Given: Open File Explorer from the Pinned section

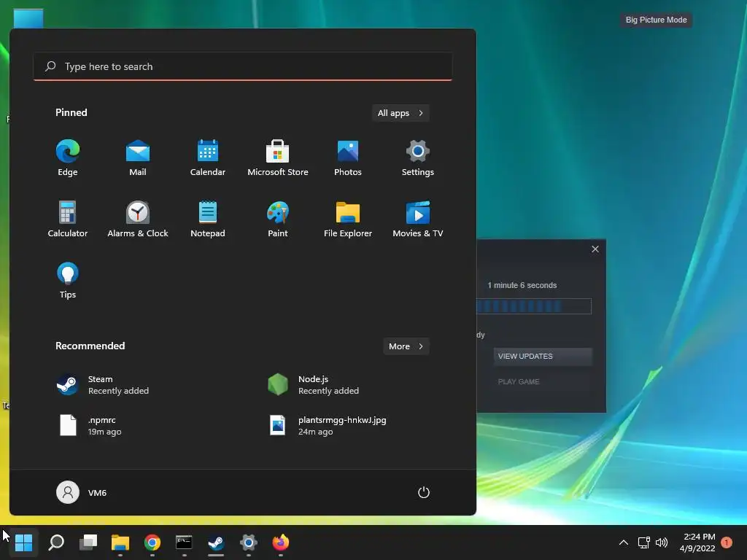Looking at the screenshot, I should [348, 219].
